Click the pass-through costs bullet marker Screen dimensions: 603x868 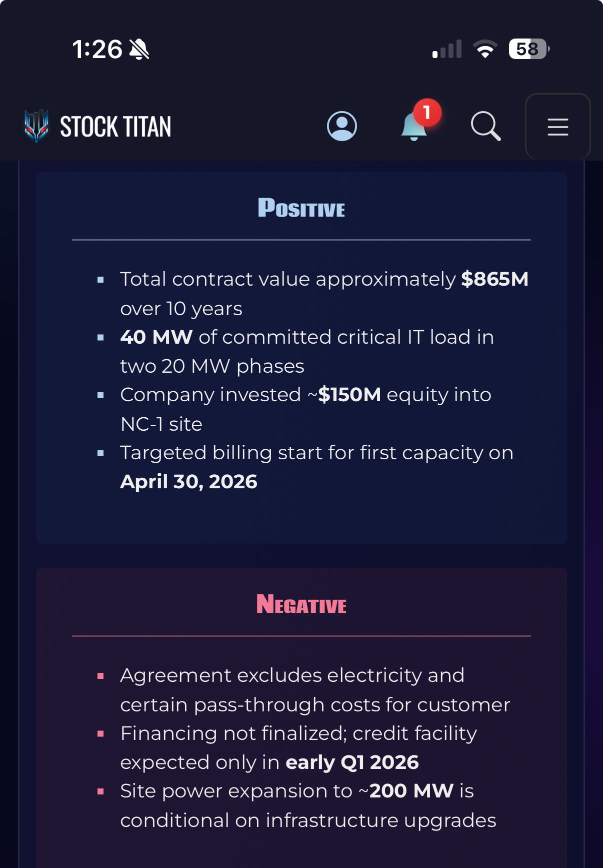click(x=101, y=675)
